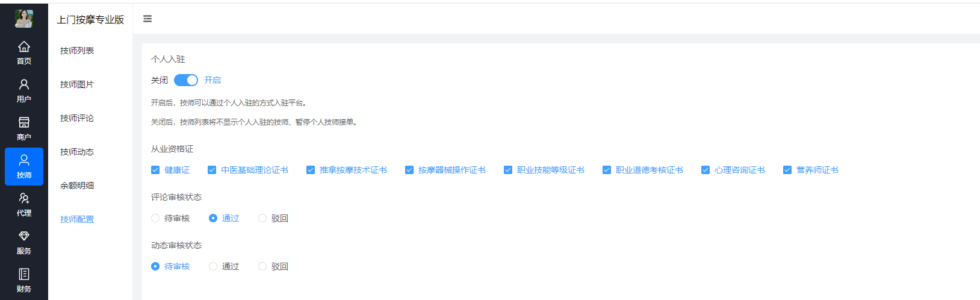Uncheck the 职业道德考核证书 checkbox
The image size is (980, 300).
(607, 170)
